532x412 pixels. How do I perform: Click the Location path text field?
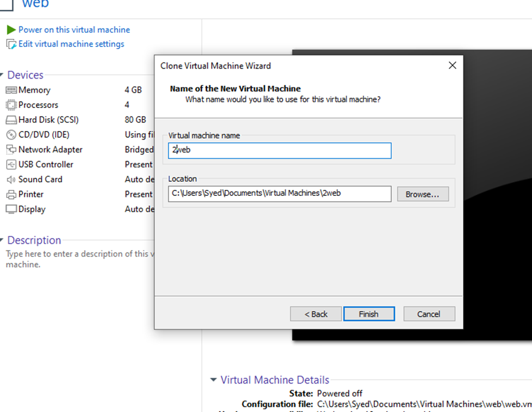(x=279, y=194)
